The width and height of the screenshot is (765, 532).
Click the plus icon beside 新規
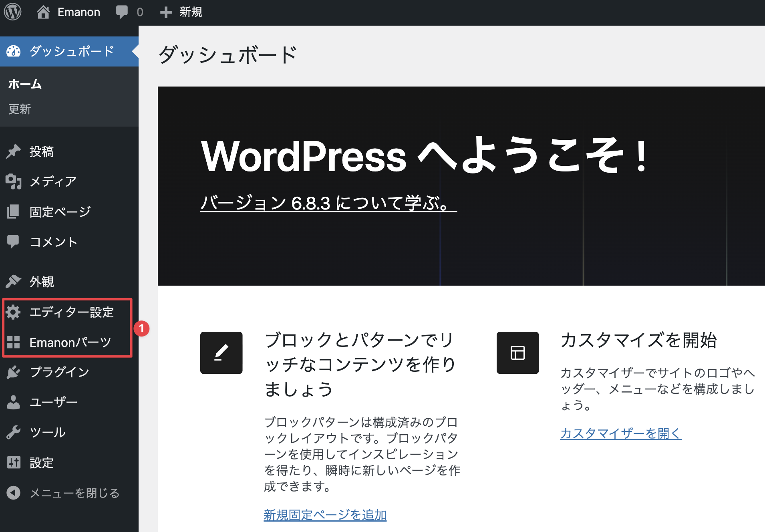[x=166, y=12]
